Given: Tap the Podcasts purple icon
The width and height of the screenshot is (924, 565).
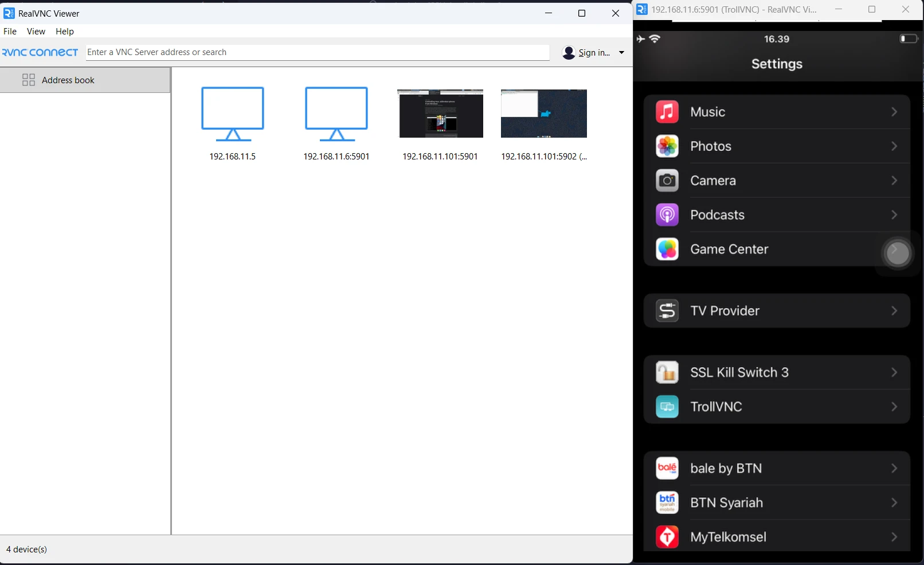Looking at the screenshot, I should point(667,215).
